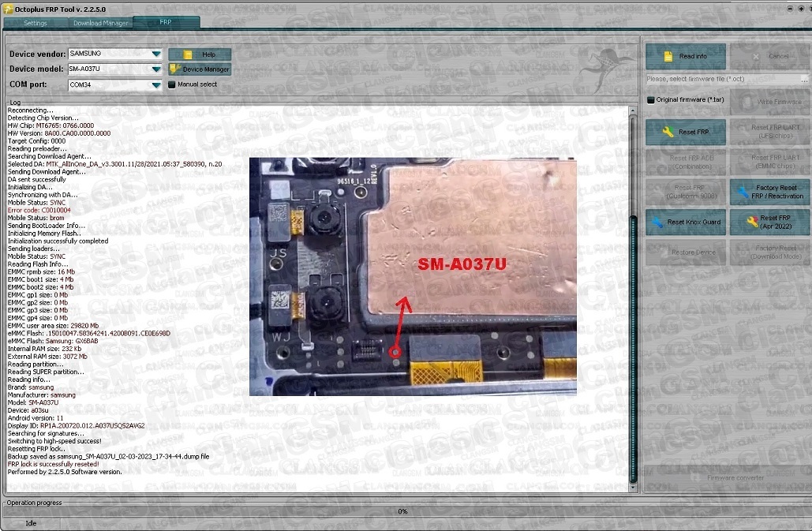Viewport: 812px width, 531px height.
Task: Enable the Manual select checkbox
Action: [x=171, y=84]
